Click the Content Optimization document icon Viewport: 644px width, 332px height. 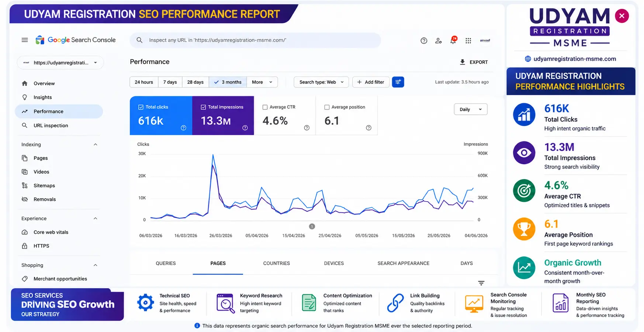309,303
